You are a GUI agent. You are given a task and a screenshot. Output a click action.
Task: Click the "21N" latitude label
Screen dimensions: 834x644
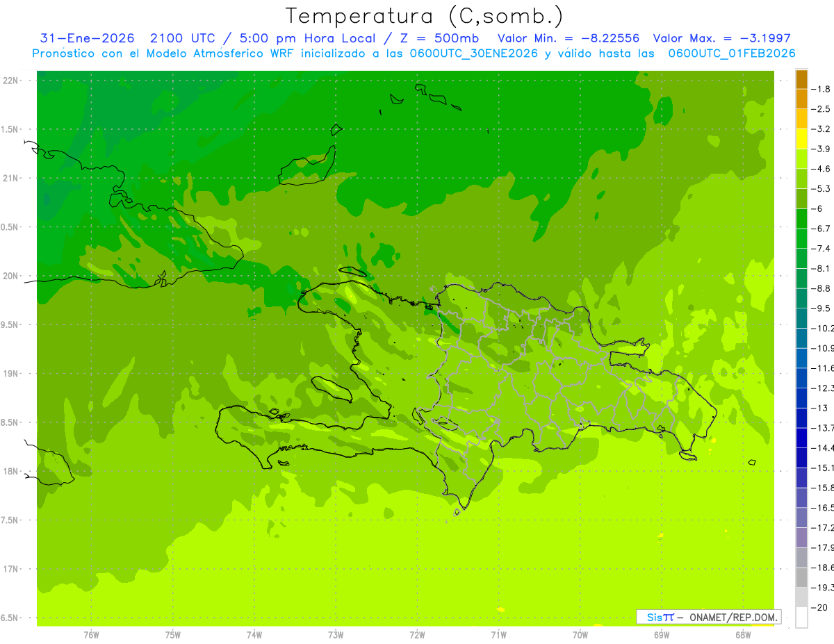pos(11,179)
